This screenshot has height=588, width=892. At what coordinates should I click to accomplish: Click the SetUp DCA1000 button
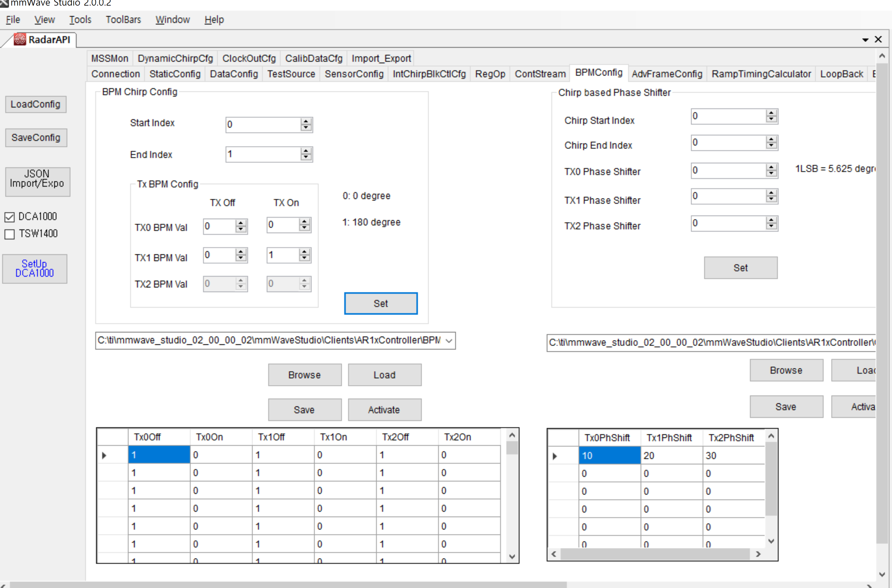[x=34, y=268]
